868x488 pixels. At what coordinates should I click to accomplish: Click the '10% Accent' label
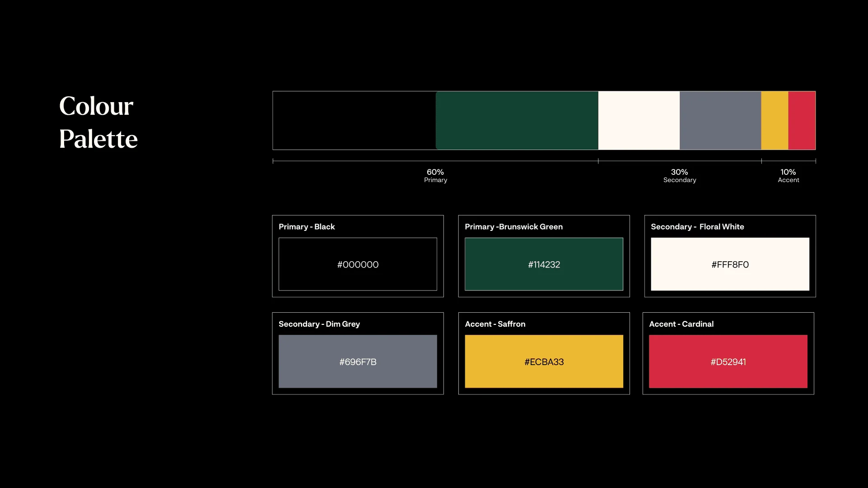[x=789, y=175]
